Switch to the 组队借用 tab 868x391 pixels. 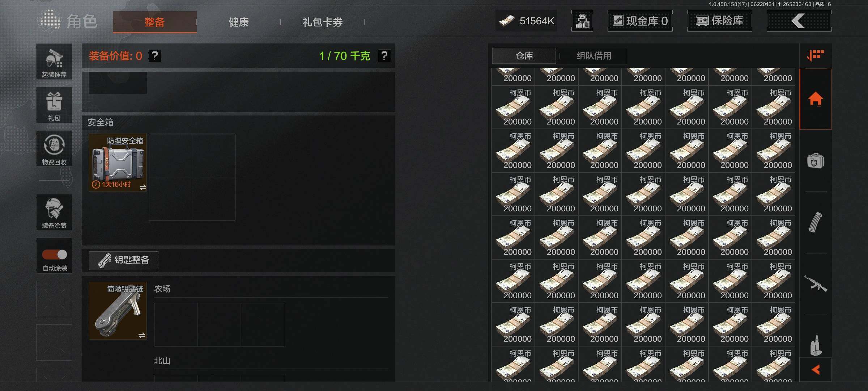tap(594, 56)
